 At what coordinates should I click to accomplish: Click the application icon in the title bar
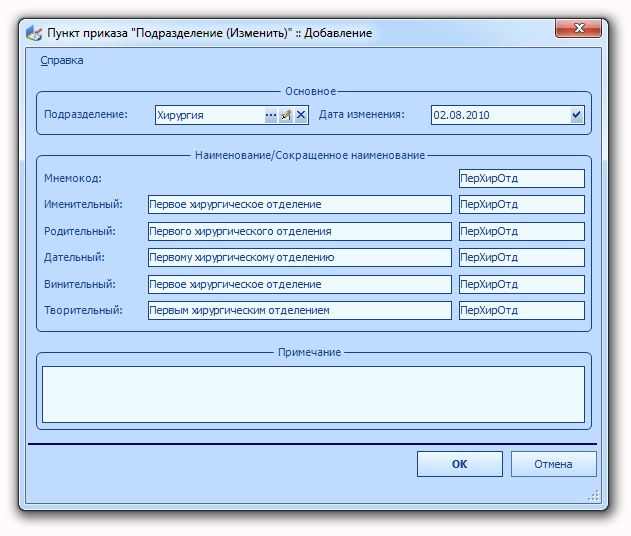pyautogui.click(x=34, y=33)
